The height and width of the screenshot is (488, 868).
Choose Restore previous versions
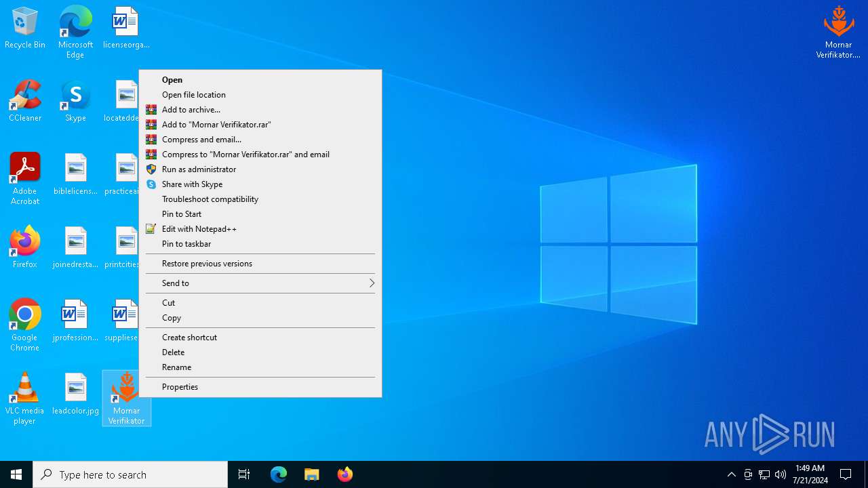[260, 264]
